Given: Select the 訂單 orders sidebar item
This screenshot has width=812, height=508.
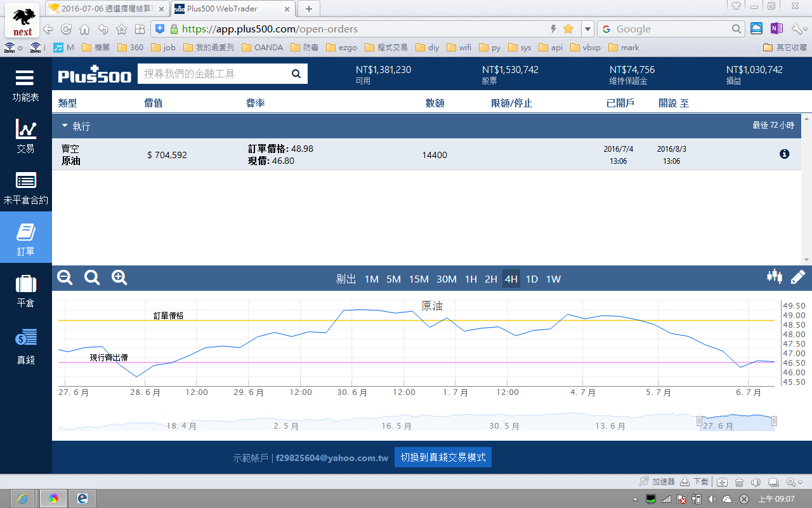Looking at the screenshot, I should 25,238.
